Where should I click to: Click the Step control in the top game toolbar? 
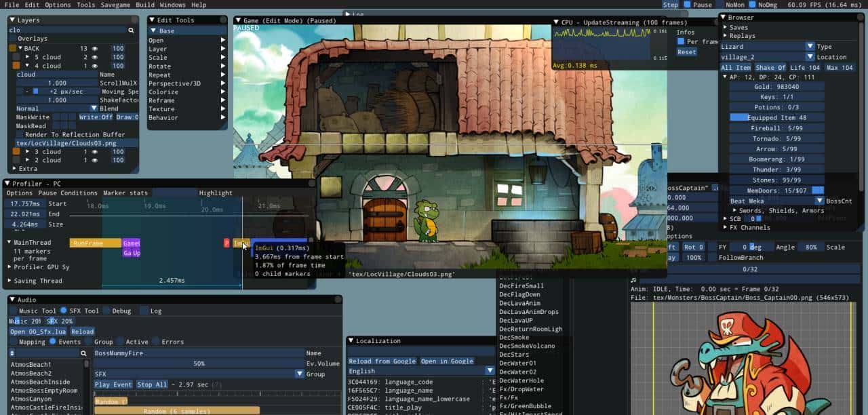coord(670,5)
